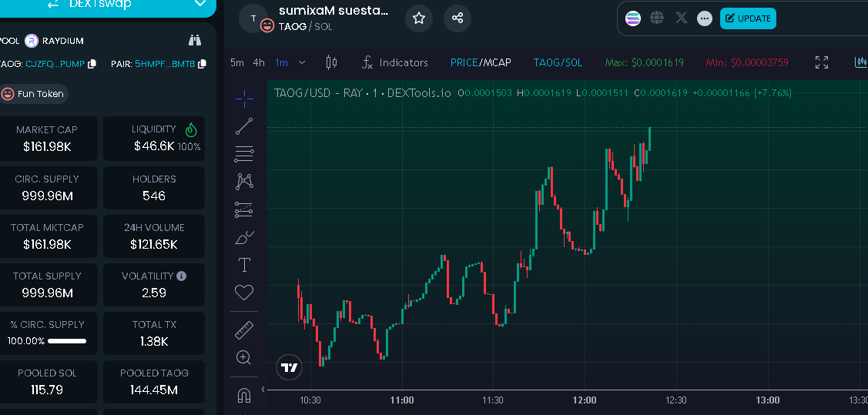
Task: Select the XABCD pattern tool
Action: coord(244,181)
